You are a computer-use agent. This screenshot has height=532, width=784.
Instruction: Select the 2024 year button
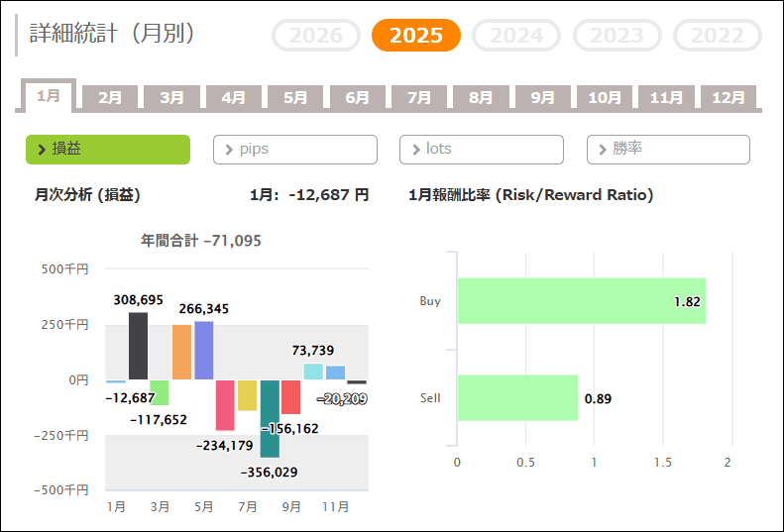point(516,36)
